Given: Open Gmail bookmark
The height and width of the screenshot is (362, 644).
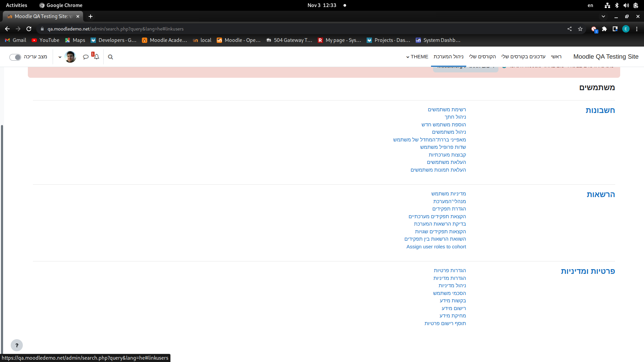Looking at the screenshot, I should (15, 40).
